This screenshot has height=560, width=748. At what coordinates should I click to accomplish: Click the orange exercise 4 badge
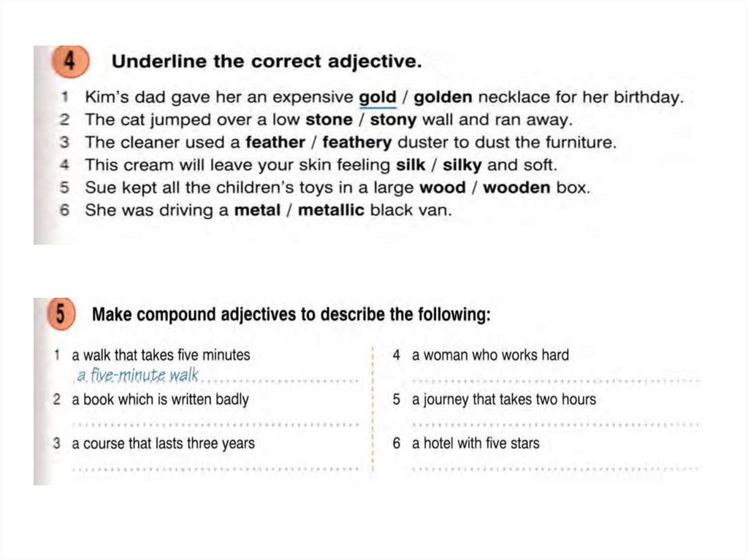(x=70, y=62)
